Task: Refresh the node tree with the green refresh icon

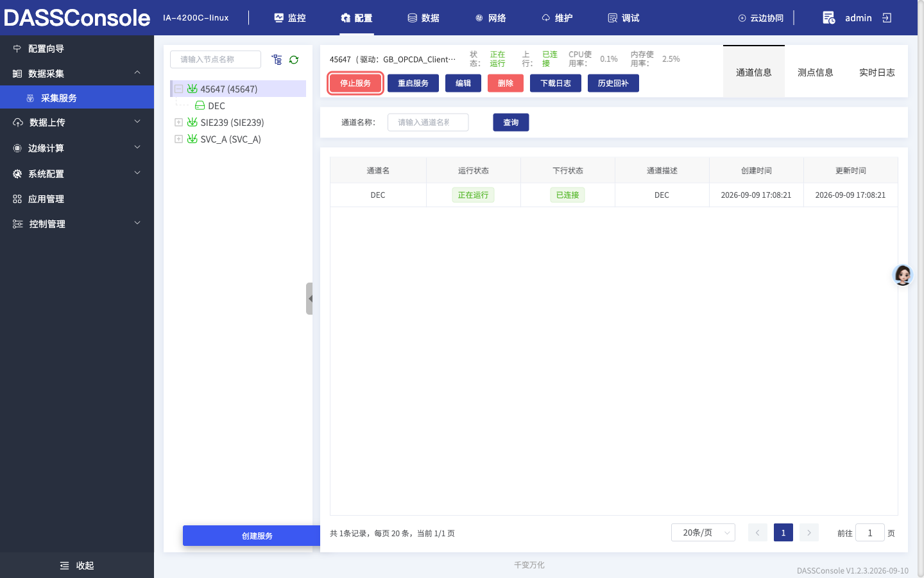Action: (x=294, y=60)
